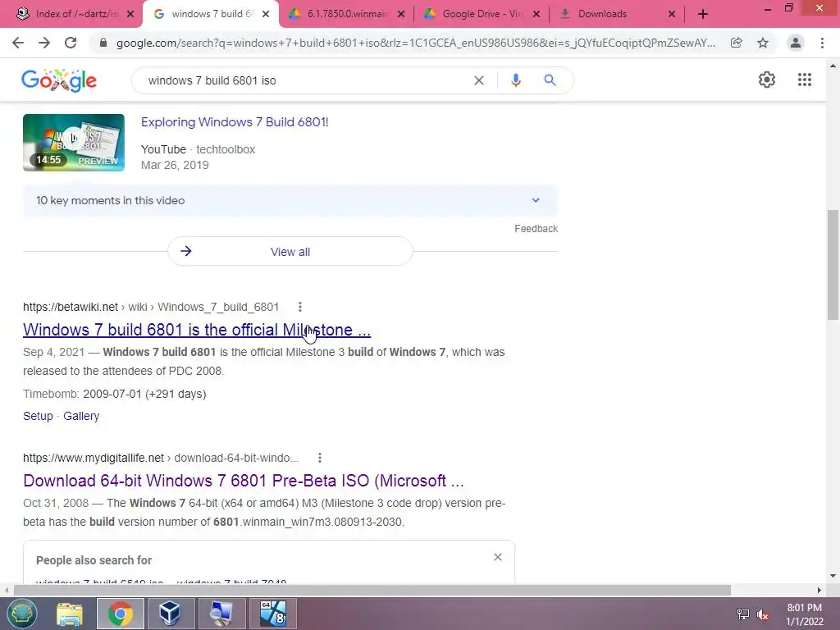Image resolution: width=840 pixels, height=630 pixels.
Task: Open options for mydigitallife.net result
Action: [x=320, y=458]
